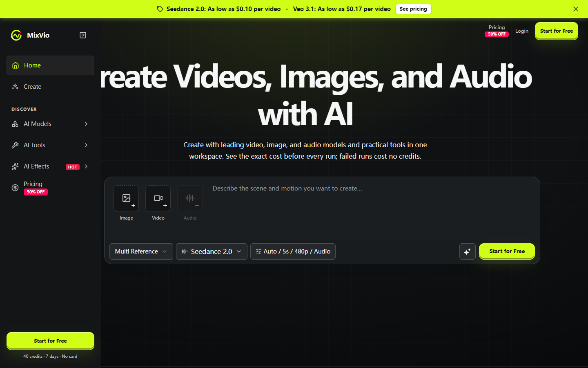Click the HOT badge beside AI Effects
Viewport: 588px width, 368px height.
[x=73, y=167]
